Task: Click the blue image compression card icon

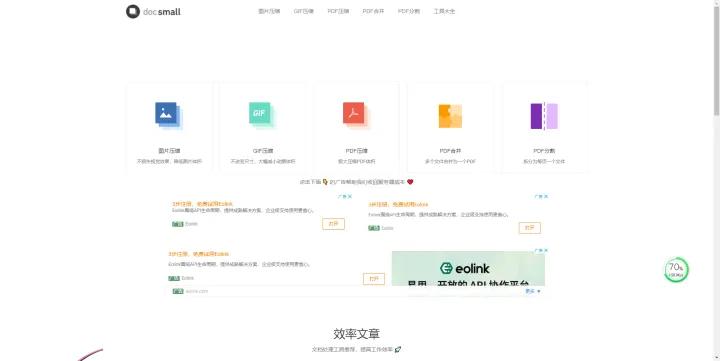Action: 169,115
